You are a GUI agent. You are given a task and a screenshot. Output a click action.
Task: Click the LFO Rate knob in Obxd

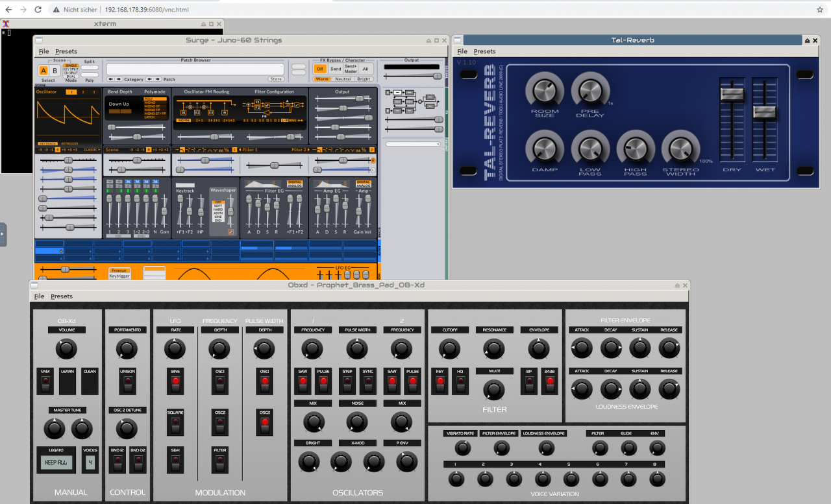tap(175, 349)
